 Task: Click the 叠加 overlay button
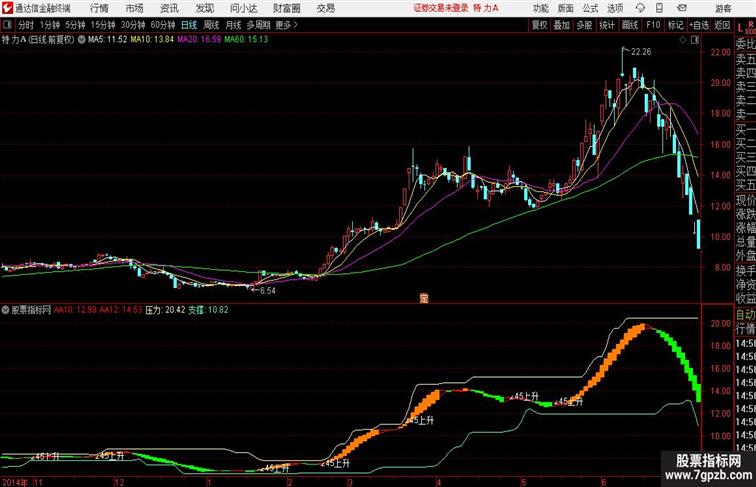[x=562, y=25]
